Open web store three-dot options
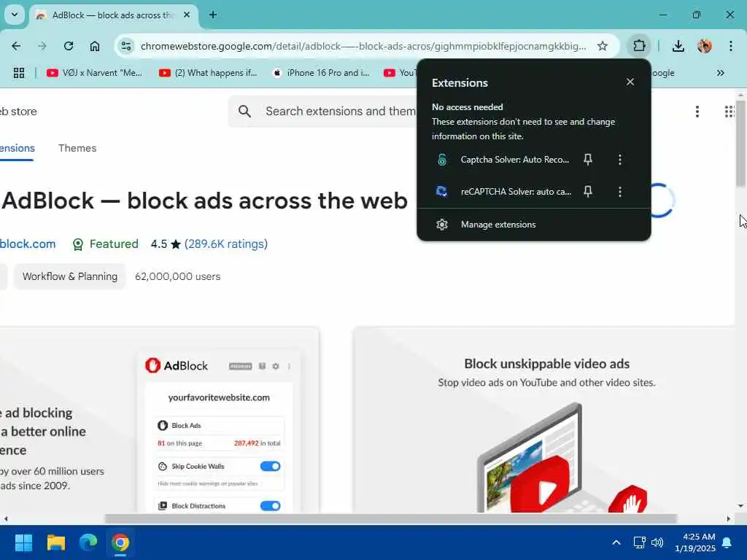This screenshot has width=747, height=560. 697,112
